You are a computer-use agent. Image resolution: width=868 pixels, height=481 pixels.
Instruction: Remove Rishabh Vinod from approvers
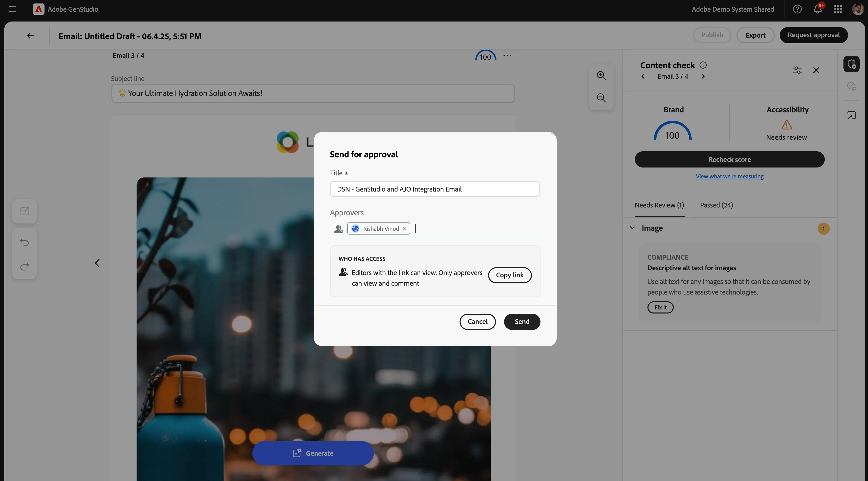pyautogui.click(x=404, y=228)
